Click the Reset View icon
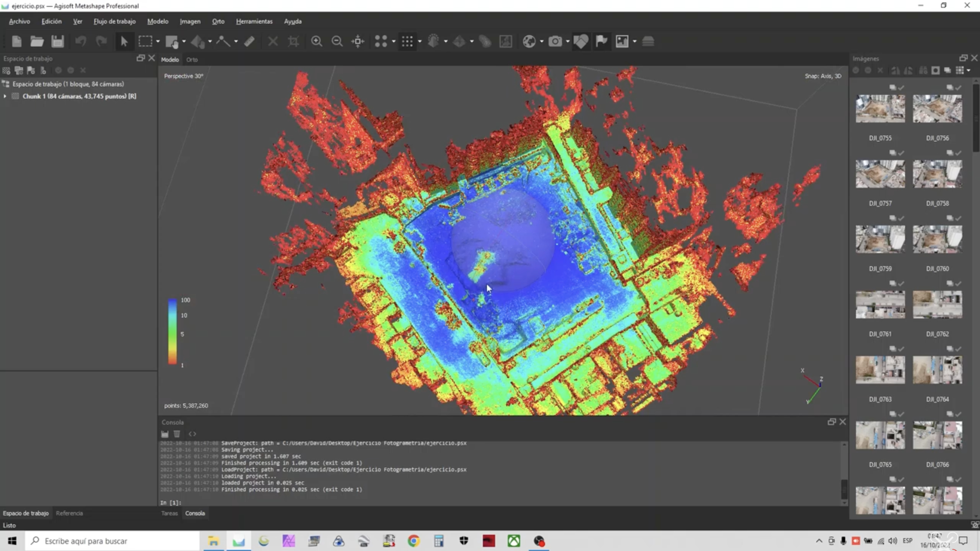The image size is (980, 551). click(x=358, y=41)
